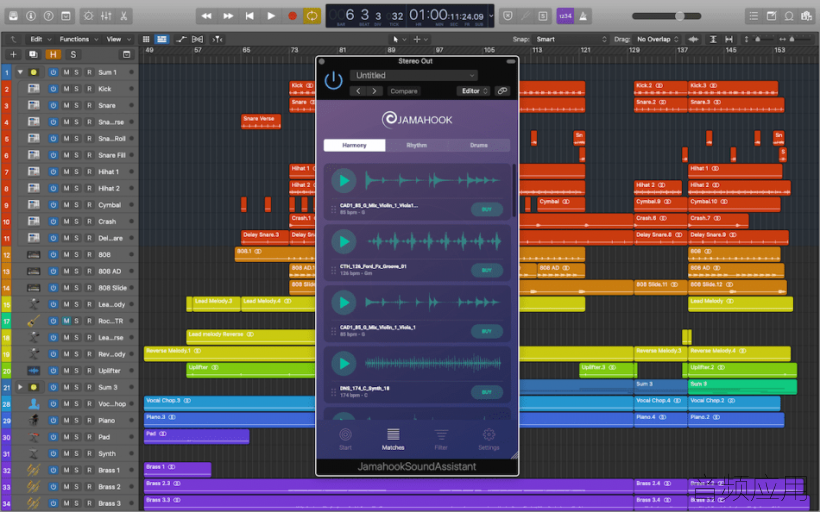Start playback with the Play button

click(271, 16)
